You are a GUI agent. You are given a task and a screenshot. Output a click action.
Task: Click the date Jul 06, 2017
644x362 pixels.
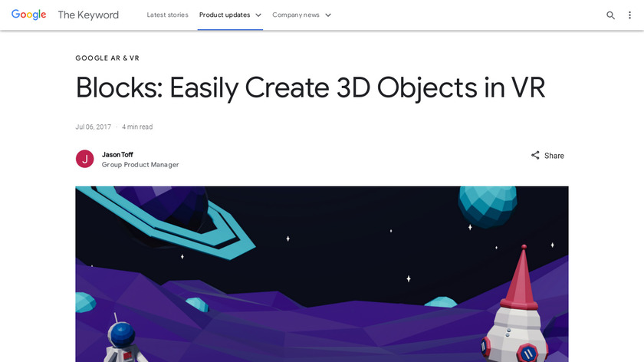coord(94,127)
